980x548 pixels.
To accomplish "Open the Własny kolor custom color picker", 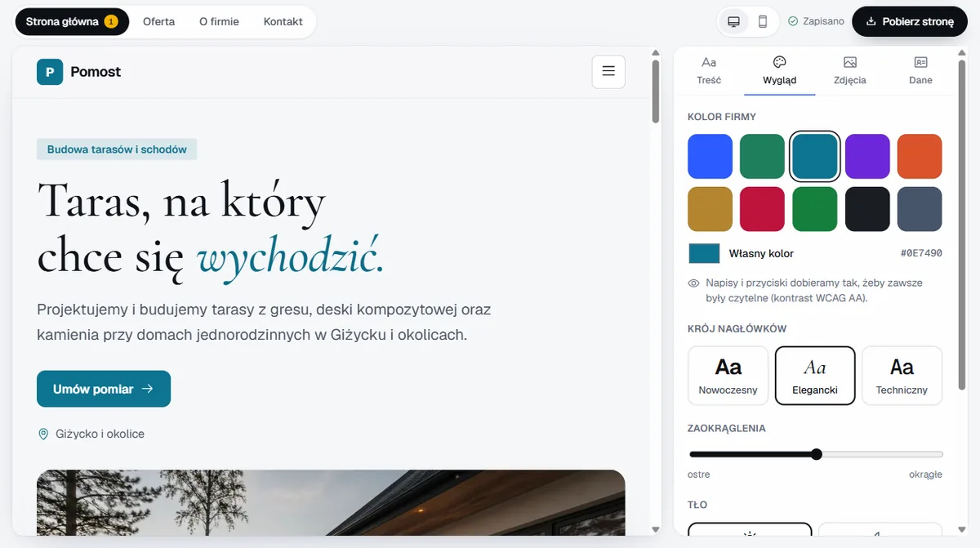I will 704,253.
